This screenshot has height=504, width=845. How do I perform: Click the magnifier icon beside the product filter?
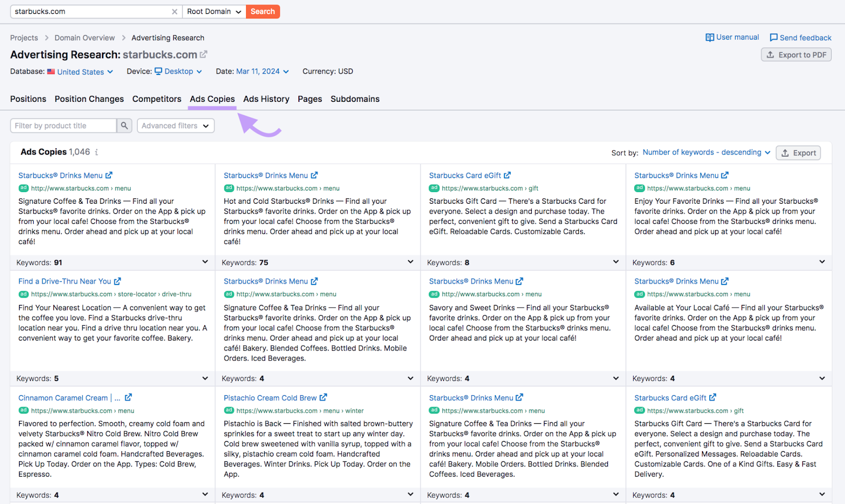(124, 126)
